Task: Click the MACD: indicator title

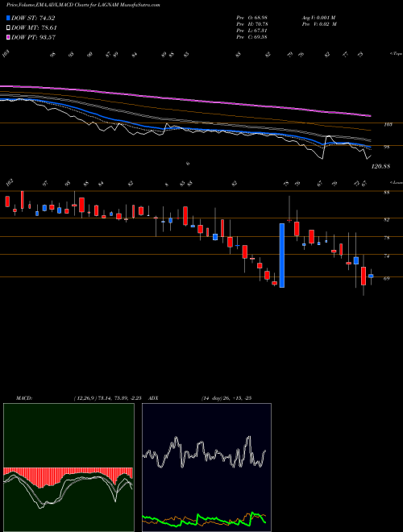Action: click(x=23, y=398)
